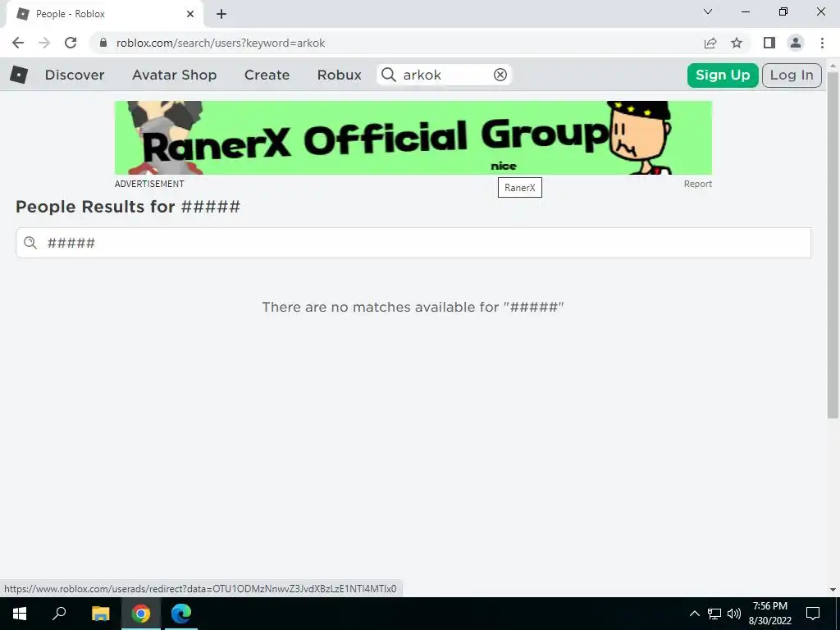This screenshot has width=840, height=630.
Task: Open the Discover menu item
Action: click(75, 75)
